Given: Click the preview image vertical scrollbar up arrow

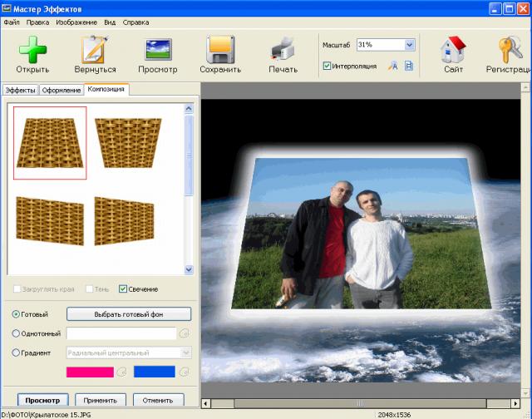Looking at the screenshot, I should (525, 88).
